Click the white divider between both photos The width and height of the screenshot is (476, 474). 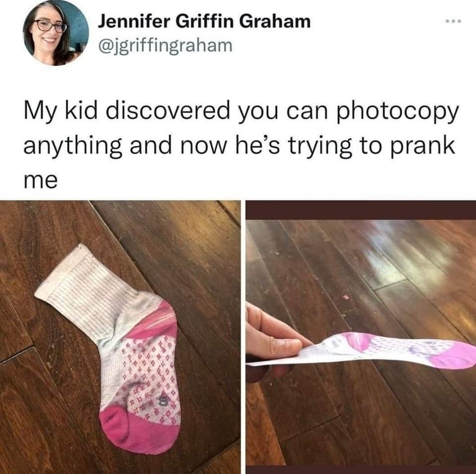pos(243,337)
